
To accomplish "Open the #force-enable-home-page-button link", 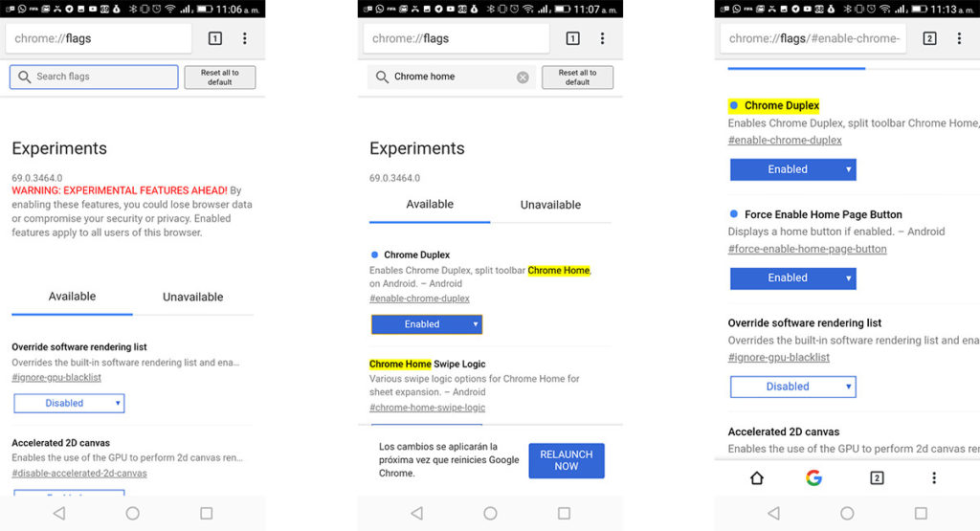I will click(807, 249).
